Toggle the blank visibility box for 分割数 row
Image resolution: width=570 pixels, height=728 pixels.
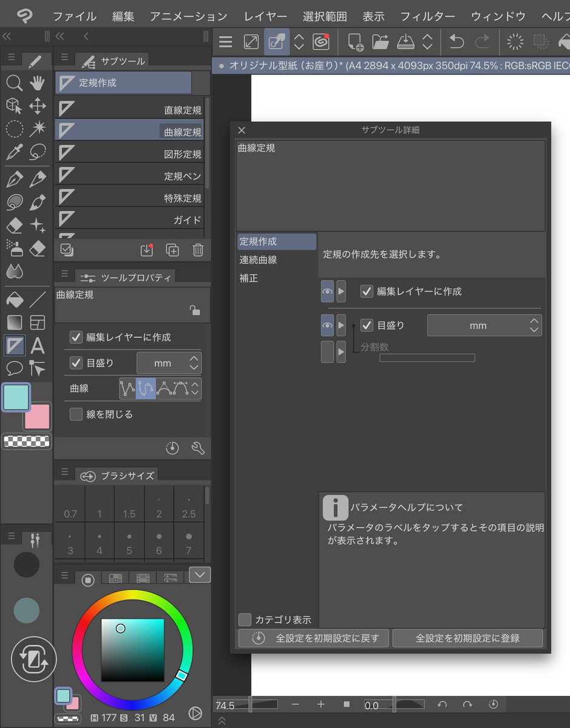pyautogui.click(x=327, y=352)
